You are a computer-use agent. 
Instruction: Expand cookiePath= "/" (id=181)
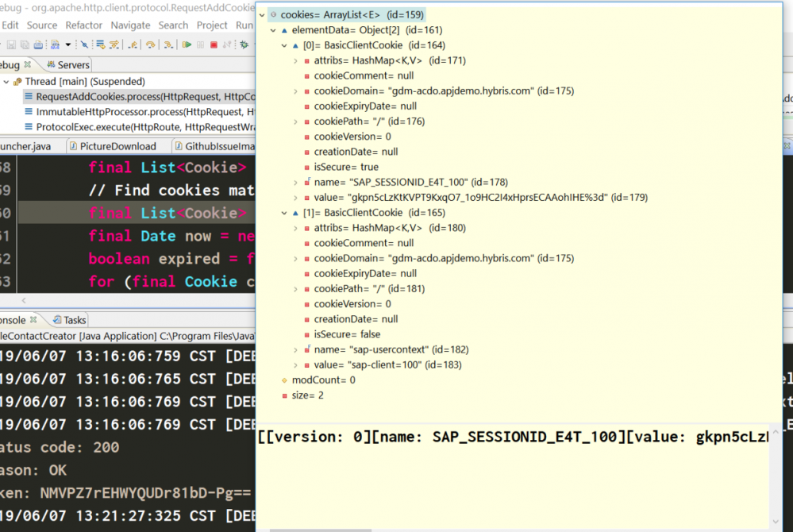tap(295, 289)
